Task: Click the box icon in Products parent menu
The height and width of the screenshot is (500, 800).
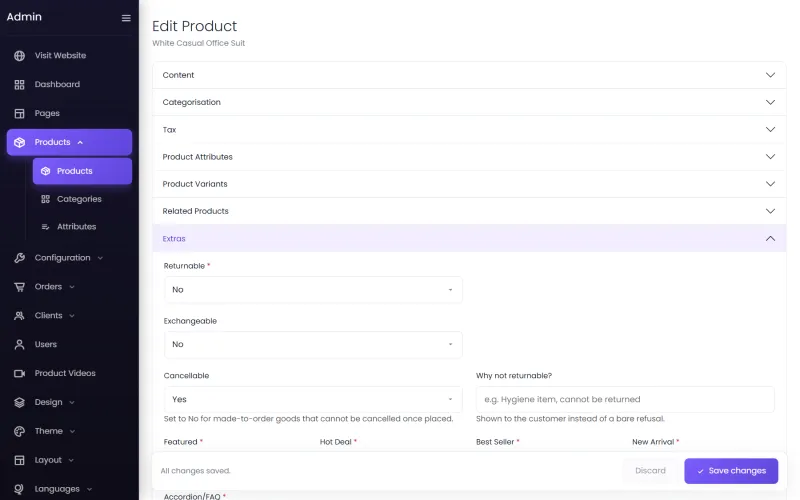Action: click(19, 142)
